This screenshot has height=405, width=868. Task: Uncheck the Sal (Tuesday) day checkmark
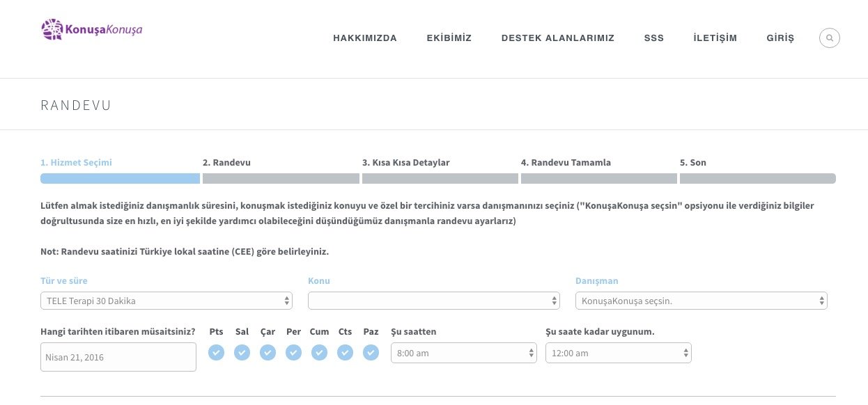242,353
